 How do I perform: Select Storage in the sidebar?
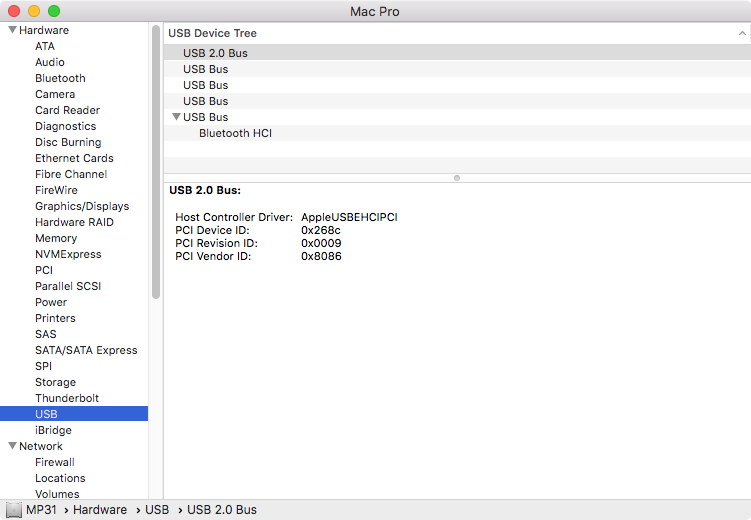point(55,383)
